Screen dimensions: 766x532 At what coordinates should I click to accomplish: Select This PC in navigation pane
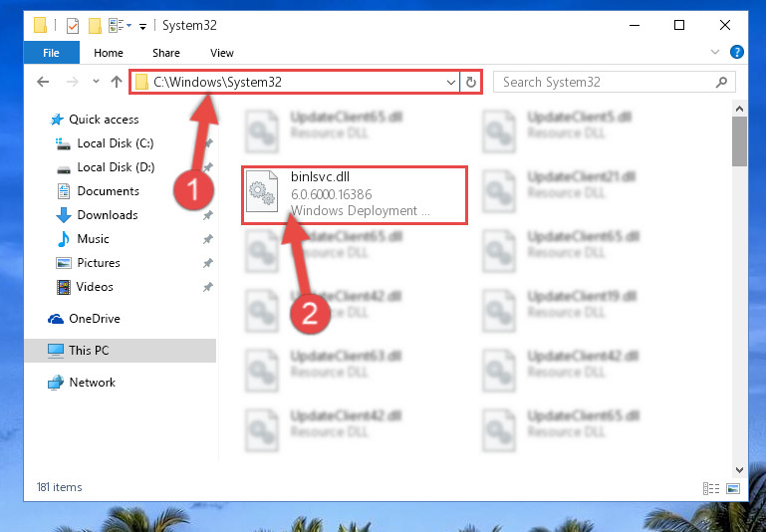click(x=89, y=351)
